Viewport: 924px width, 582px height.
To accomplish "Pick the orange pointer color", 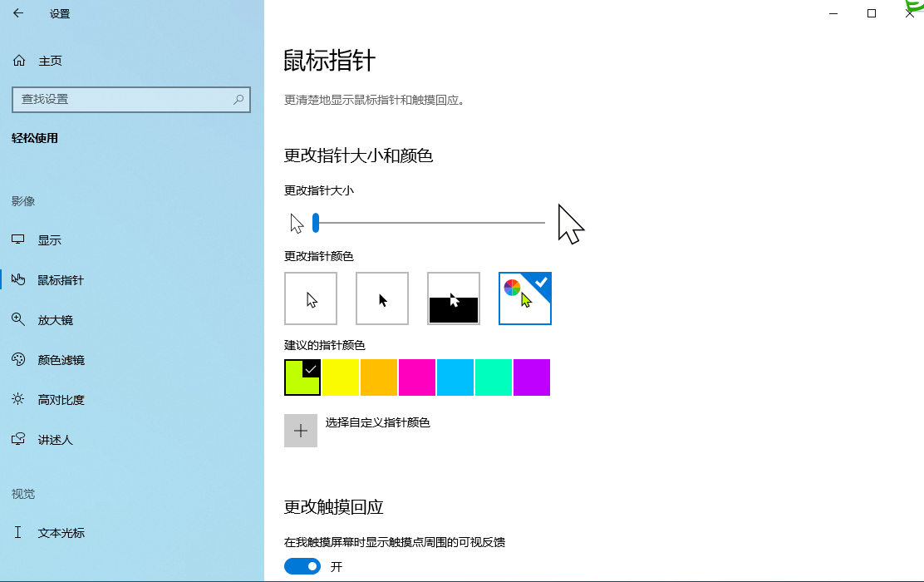I will click(379, 377).
